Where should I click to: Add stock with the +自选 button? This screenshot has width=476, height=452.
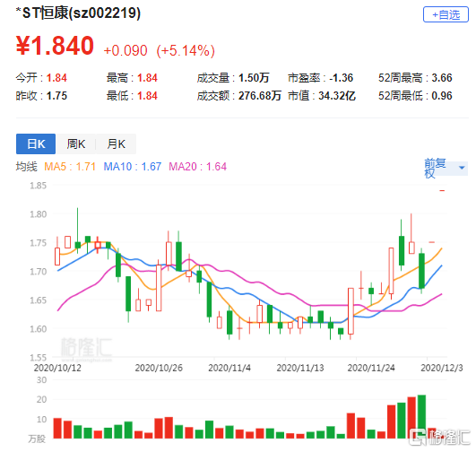point(446,14)
